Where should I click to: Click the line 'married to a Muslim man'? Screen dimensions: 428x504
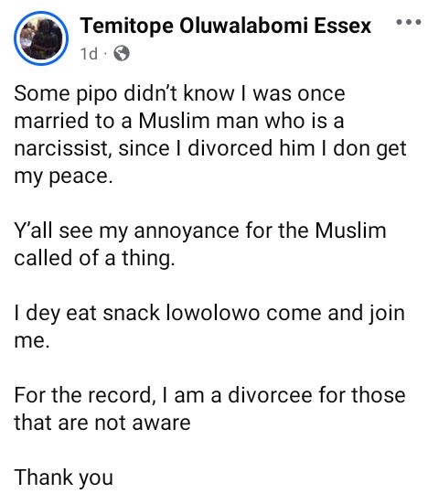179,121
